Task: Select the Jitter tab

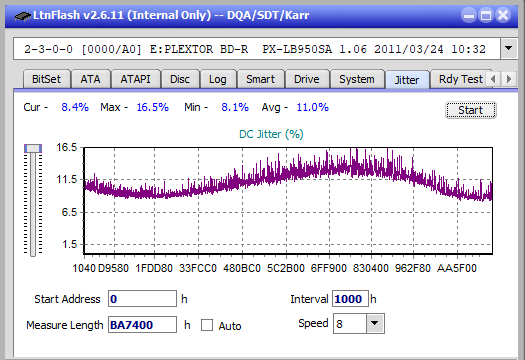Action: [x=407, y=80]
